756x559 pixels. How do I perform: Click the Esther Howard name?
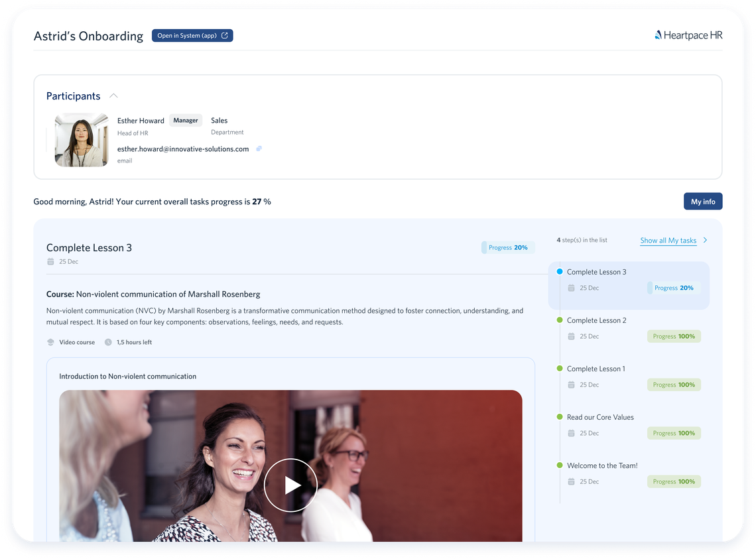141,121
